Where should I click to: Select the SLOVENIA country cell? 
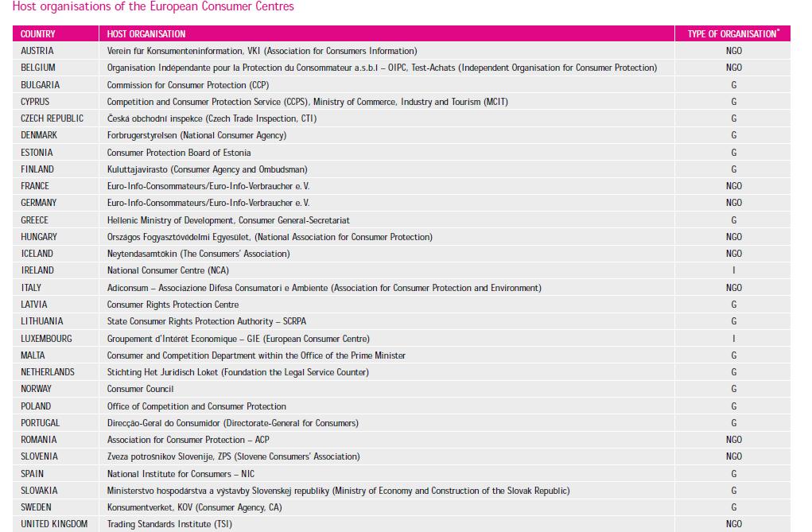pos(56,456)
